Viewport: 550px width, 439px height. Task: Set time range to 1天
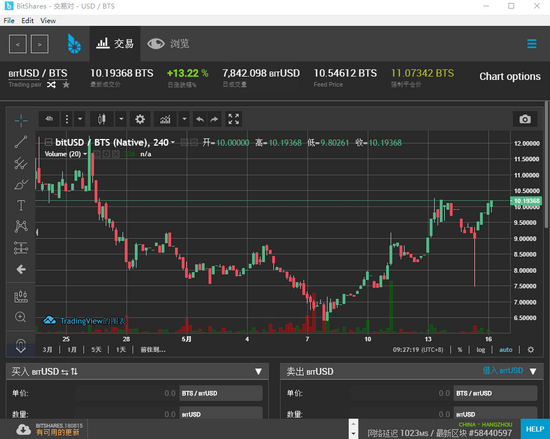tap(121, 350)
